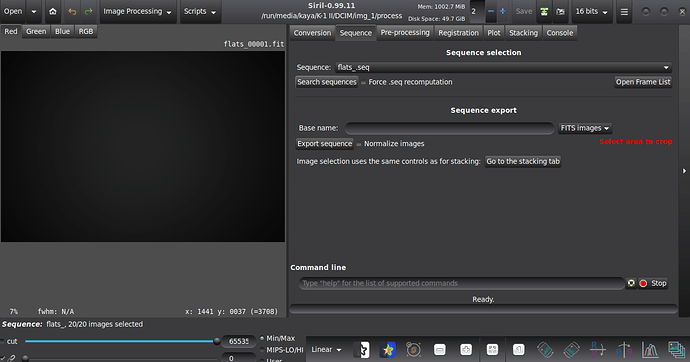
Task: Select the Red channel tab
Action: tap(11, 32)
